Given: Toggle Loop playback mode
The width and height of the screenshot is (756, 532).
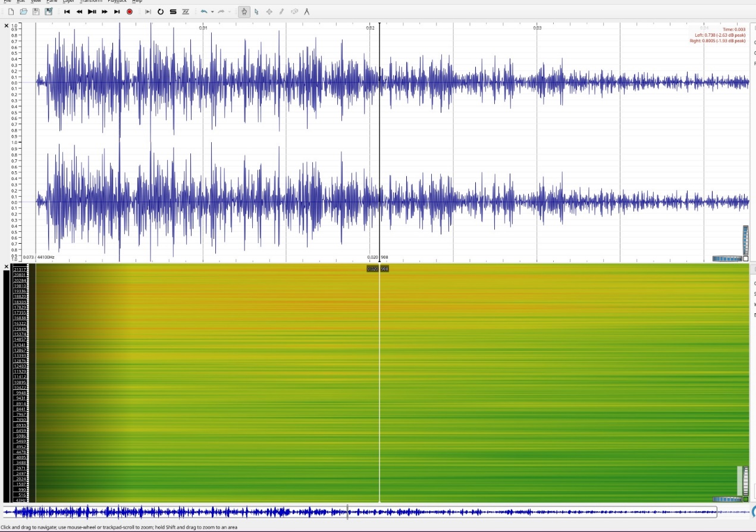Looking at the screenshot, I should click(160, 12).
